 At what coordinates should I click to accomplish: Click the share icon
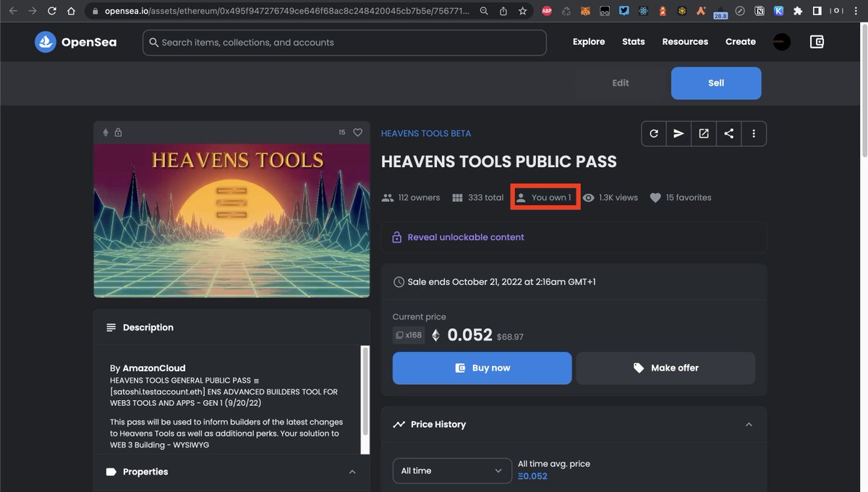[728, 133]
